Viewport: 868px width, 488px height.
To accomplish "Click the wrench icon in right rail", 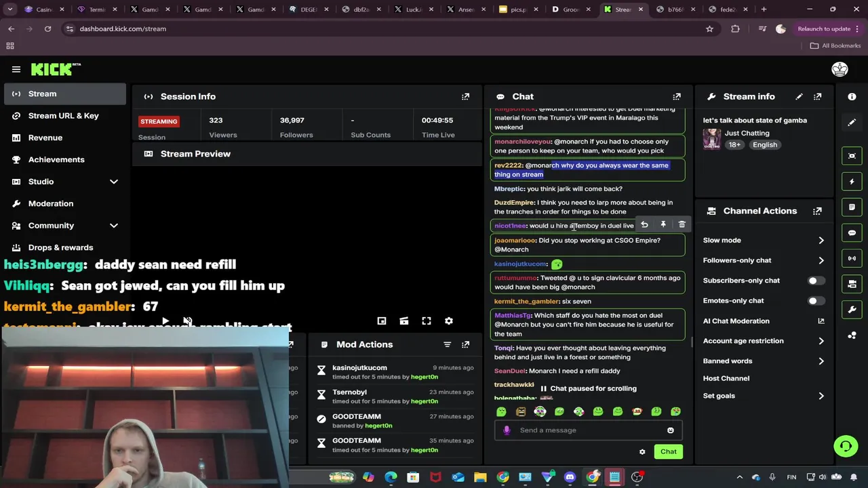I will tap(852, 310).
